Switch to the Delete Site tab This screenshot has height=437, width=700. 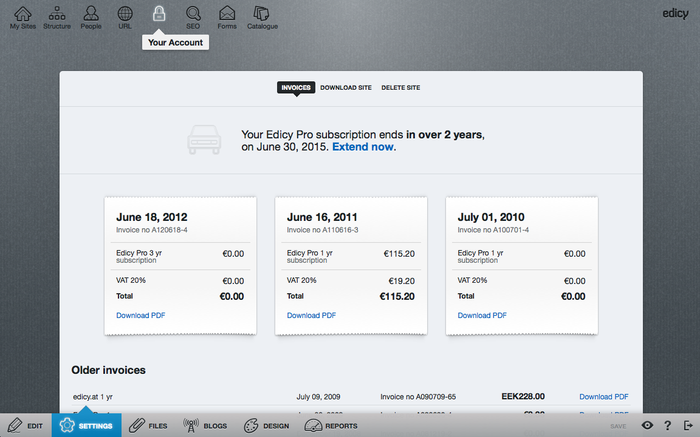400,88
